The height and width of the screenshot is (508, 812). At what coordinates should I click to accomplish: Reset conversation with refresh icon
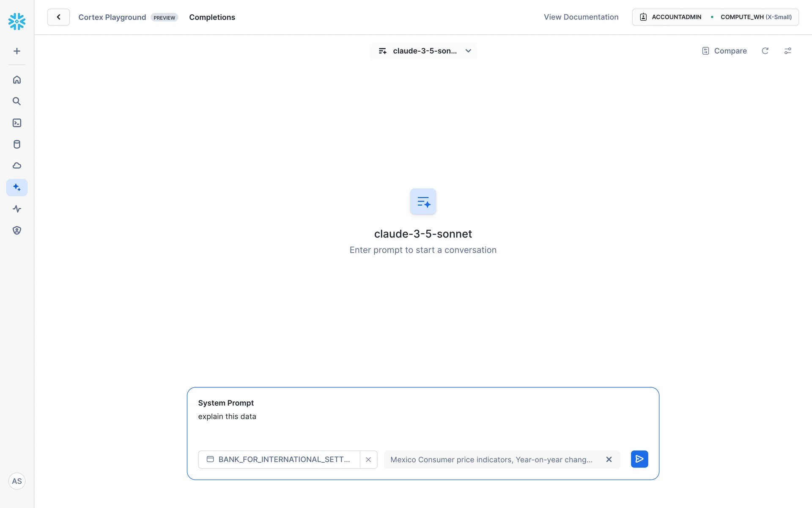point(765,51)
